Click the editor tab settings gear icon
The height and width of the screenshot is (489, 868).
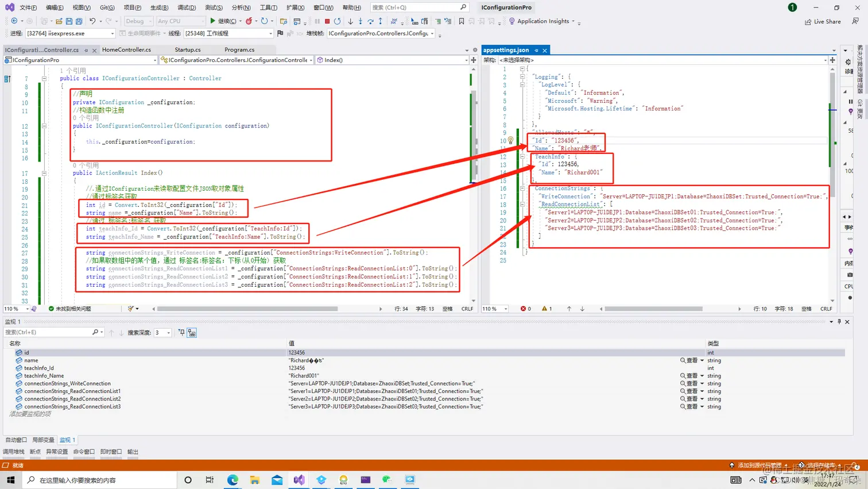pos(475,50)
